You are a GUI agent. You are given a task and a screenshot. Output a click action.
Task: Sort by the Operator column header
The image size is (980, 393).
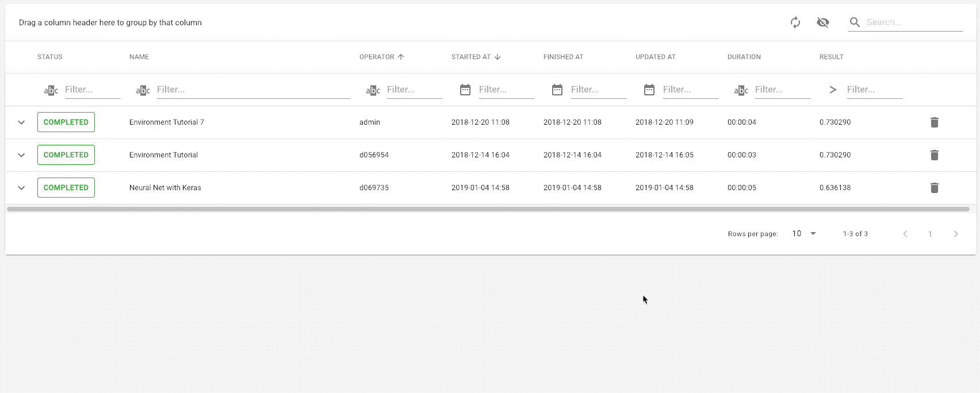pos(377,57)
